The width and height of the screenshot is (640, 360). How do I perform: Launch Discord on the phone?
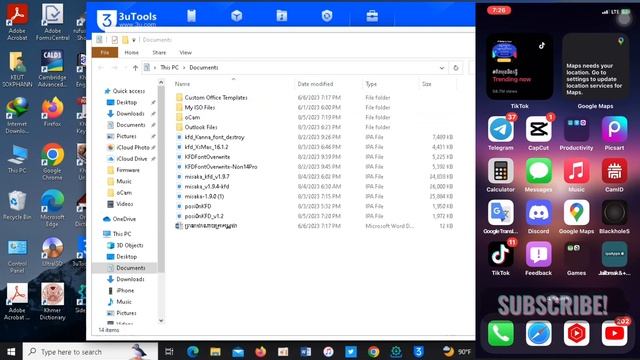(538, 213)
